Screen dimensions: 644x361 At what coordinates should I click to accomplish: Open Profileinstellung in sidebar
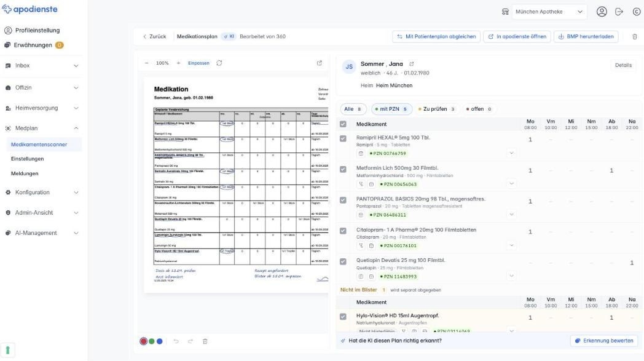coord(32,30)
